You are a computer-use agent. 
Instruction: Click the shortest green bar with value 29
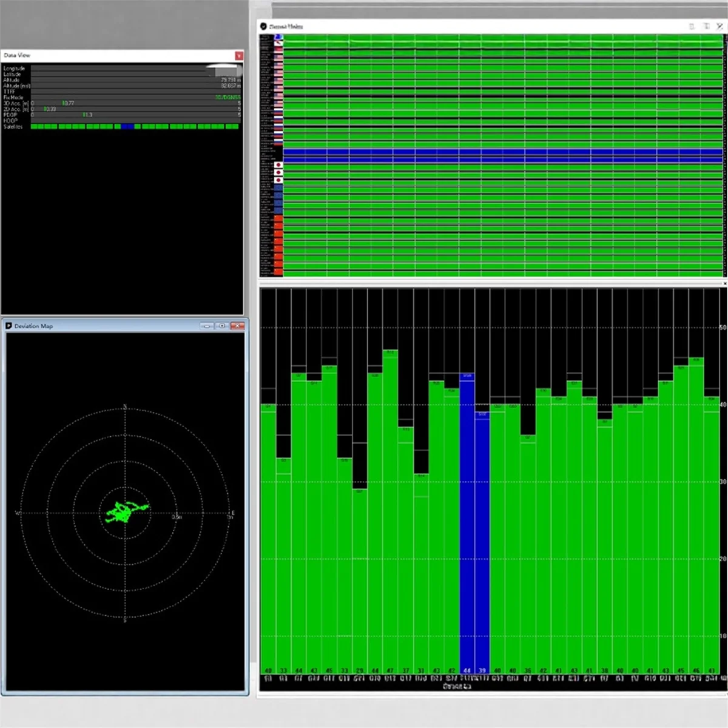click(x=359, y=576)
